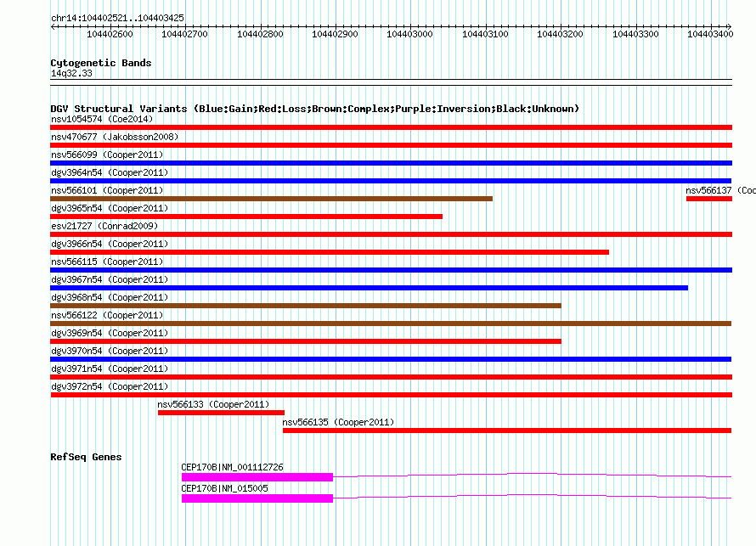This screenshot has width=756, height=546.
Task: Click the magenta CEP170B NM_015005 exon block
Action: coord(257,498)
